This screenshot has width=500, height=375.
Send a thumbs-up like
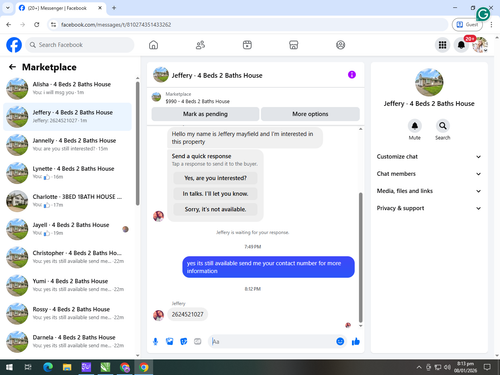tap(356, 341)
